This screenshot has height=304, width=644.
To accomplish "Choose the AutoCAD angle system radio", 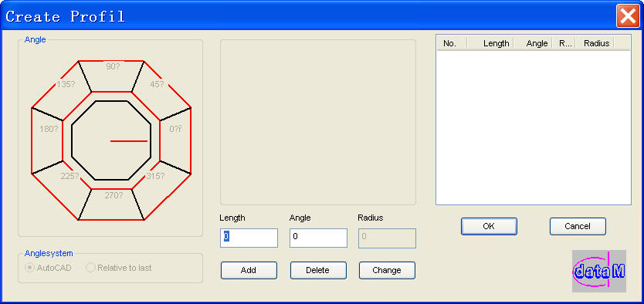I will pyautogui.click(x=49, y=268).
